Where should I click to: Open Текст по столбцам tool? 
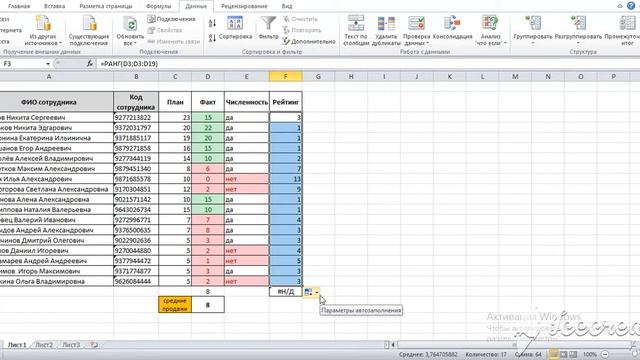tap(356, 31)
